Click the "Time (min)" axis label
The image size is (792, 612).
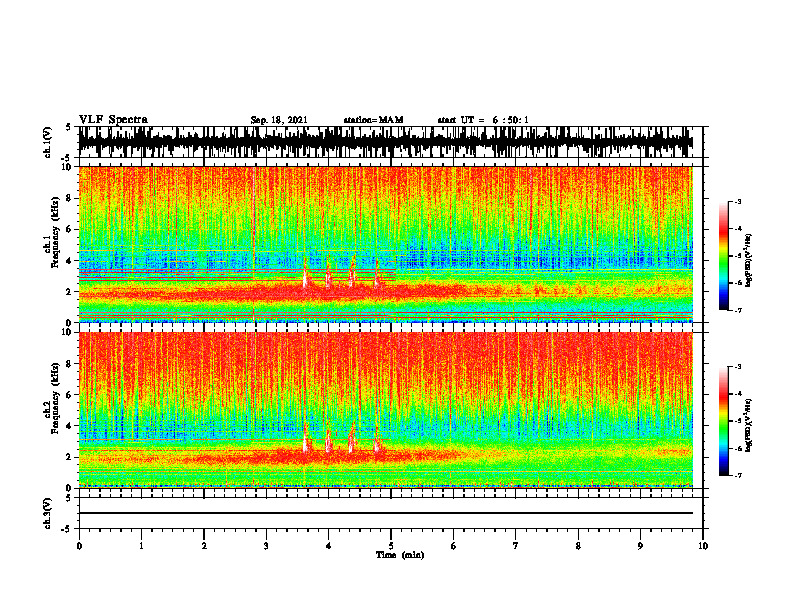click(x=400, y=555)
